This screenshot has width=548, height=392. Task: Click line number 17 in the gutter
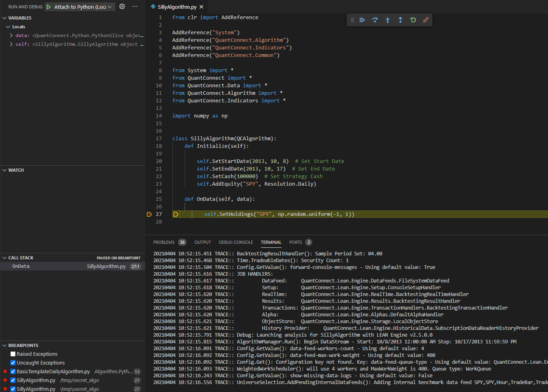[159, 139]
